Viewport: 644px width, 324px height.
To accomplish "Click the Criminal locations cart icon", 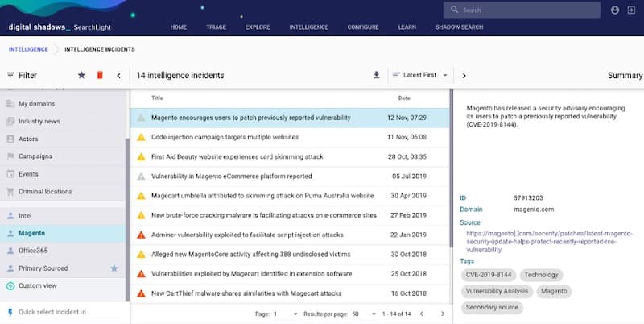I will click(x=10, y=192).
